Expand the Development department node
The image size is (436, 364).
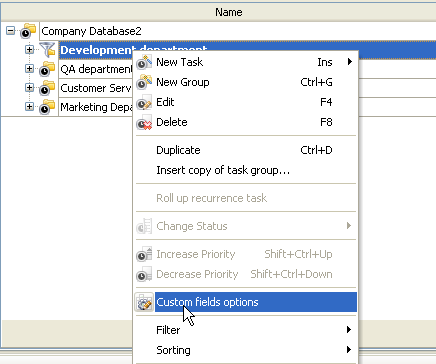[x=29, y=50]
